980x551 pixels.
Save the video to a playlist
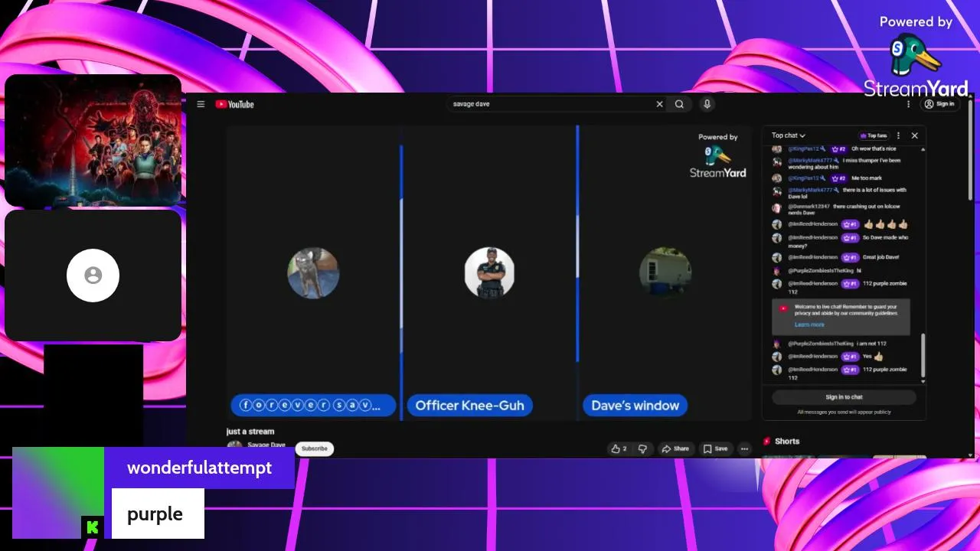[715, 449]
